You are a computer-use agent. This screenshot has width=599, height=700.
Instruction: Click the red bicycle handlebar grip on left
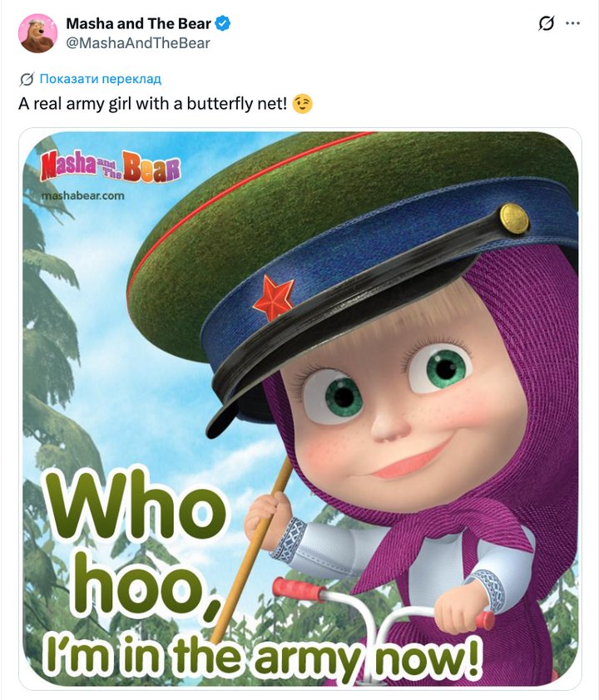tap(299, 589)
